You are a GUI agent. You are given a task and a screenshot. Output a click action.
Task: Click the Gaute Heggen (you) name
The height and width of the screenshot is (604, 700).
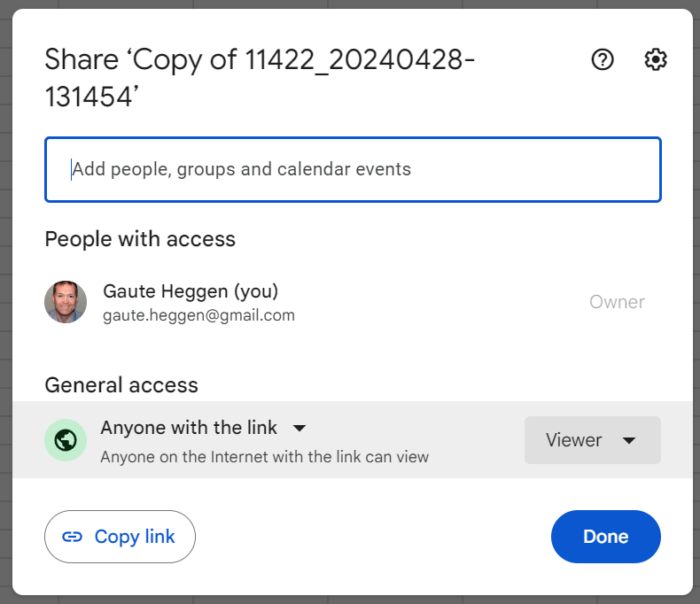click(191, 291)
